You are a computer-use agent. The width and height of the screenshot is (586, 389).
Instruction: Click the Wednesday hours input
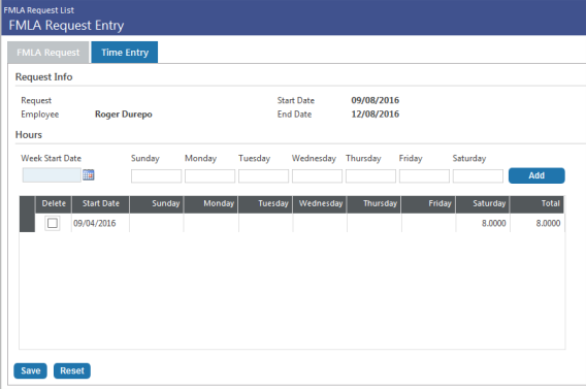pos(317,176)
